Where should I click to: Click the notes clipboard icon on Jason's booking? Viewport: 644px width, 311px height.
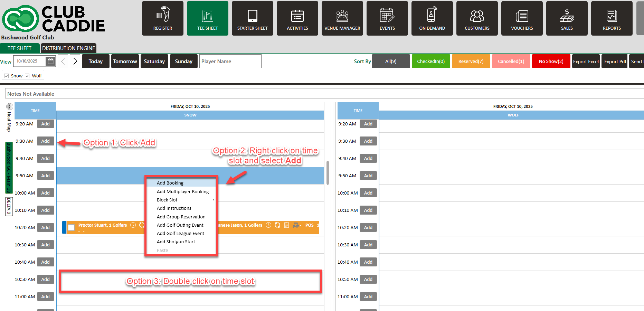coord(286,225)
